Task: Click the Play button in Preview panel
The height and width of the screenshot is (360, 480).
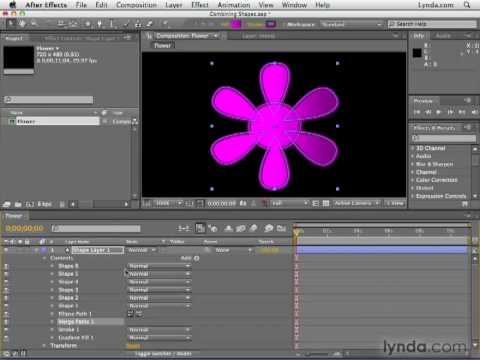Action: pyautogui.click(x=439, y=112)
